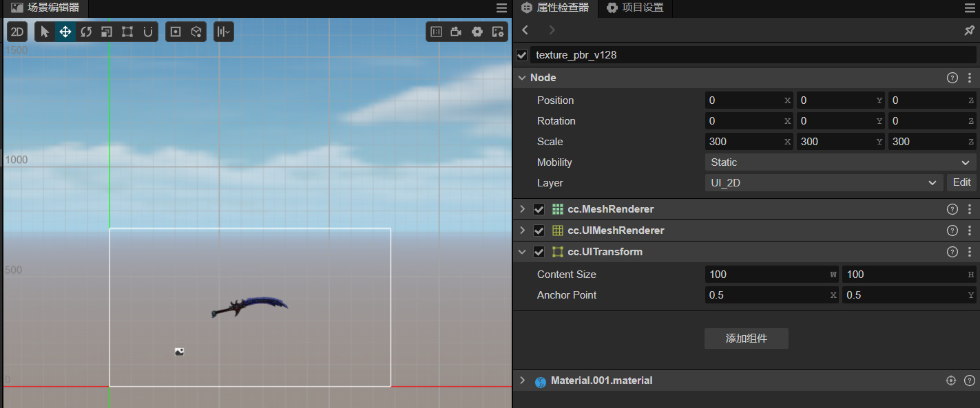Open help for cc.MeshRenderer
Image resolution: width=980 pixels, height=408 pixels.
(952, 209)
